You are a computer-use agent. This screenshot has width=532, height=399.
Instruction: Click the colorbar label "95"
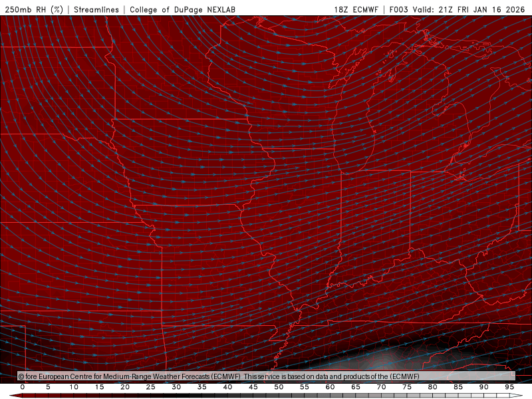coord(509,387)
